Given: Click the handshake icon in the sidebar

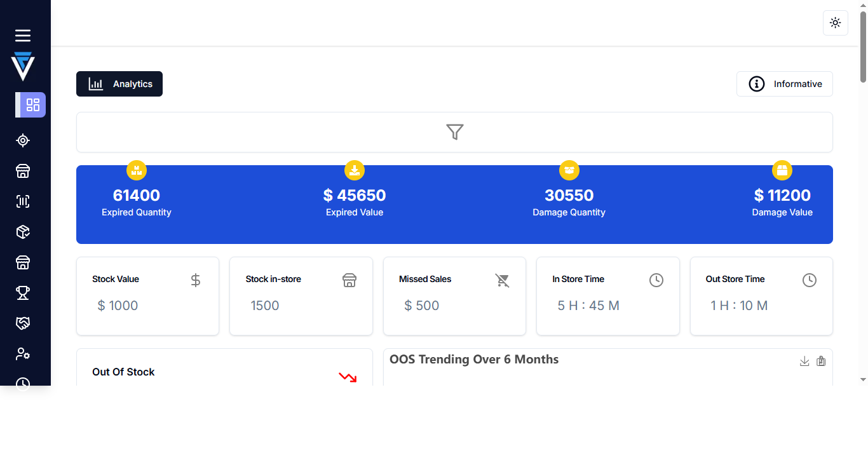Looking at the screenshot, I should (x=23, y=323).
